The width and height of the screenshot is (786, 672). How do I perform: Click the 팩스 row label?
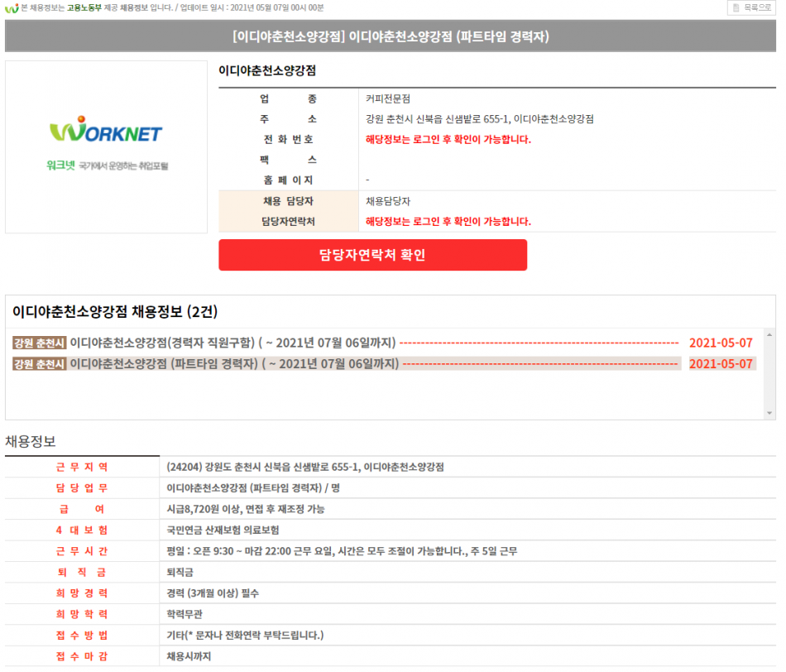click(288, 160)
